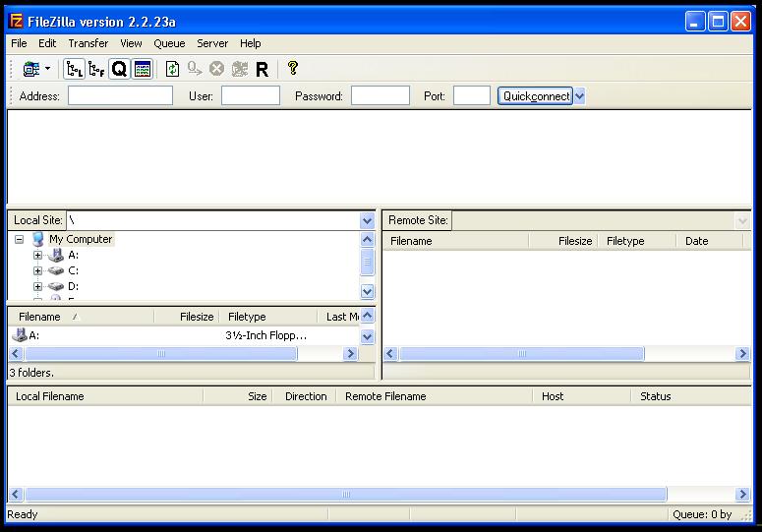
Task: Click the Local Site path field
Action: click(x=213, y=220)
